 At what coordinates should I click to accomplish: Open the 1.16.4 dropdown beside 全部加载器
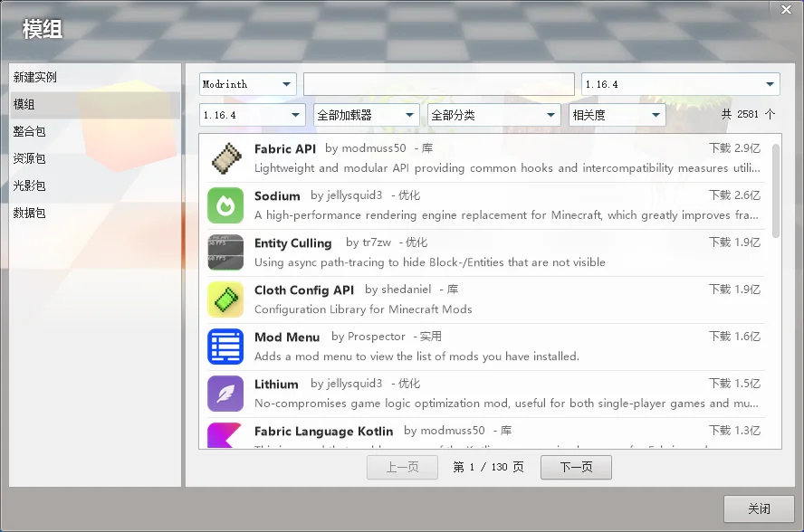[253, 115]
